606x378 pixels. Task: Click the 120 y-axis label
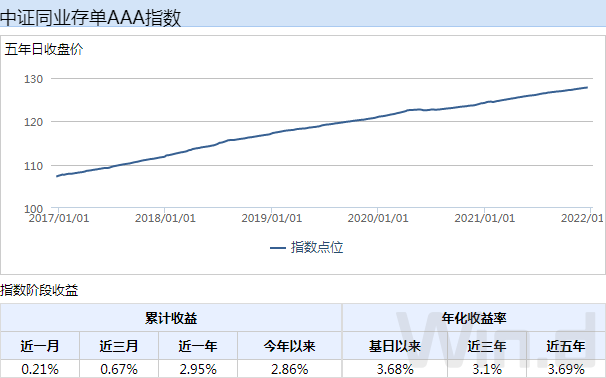(34, 122)
